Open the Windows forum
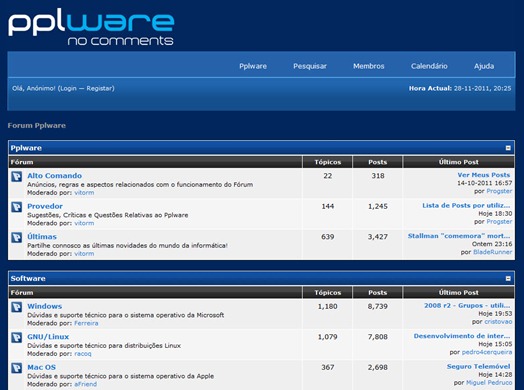 [44, 306]
